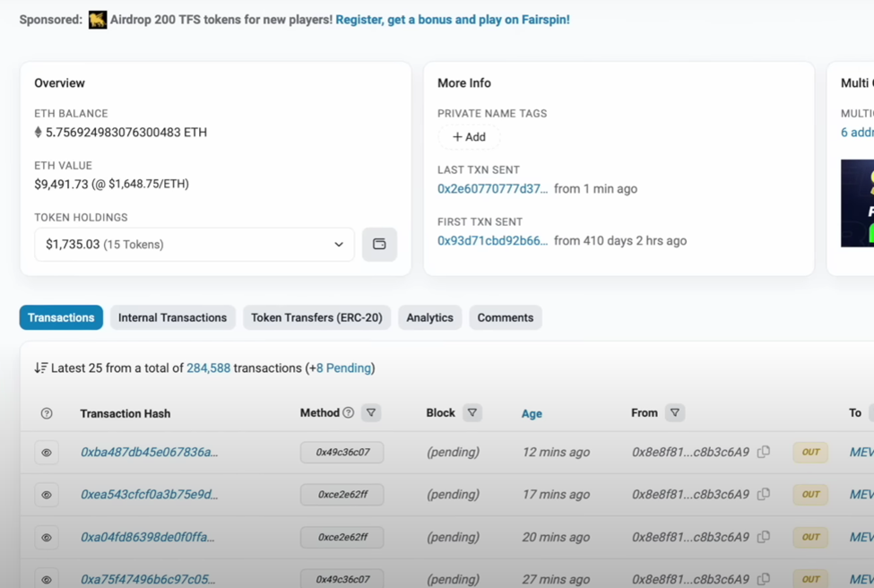Open last txn sent hash 0x2e60770777d37
This screenshot has height=588, width=874.
(493, 189)
